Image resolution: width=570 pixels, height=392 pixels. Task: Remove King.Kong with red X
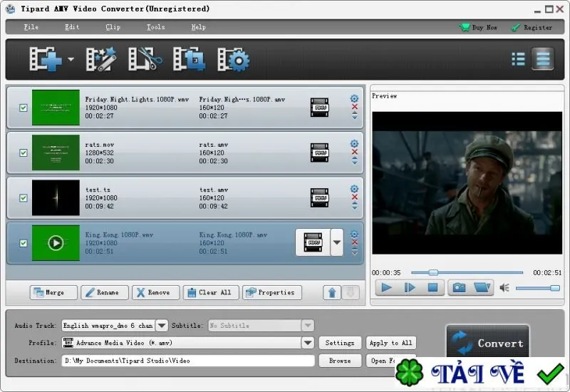coord(354,242)
